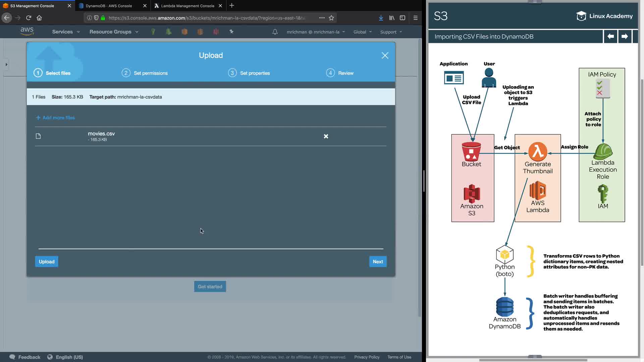Remove movies.csv with the X icon

326,136
